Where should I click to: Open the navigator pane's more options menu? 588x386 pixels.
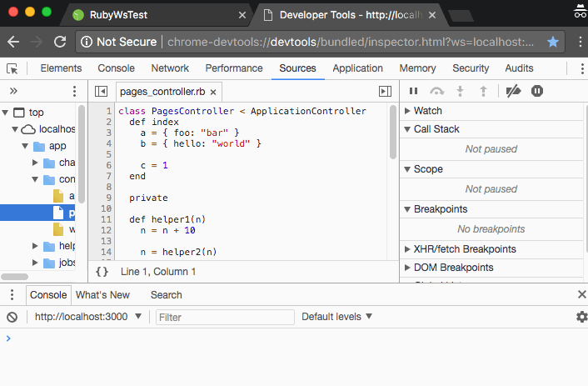click(x=74, y=91)
